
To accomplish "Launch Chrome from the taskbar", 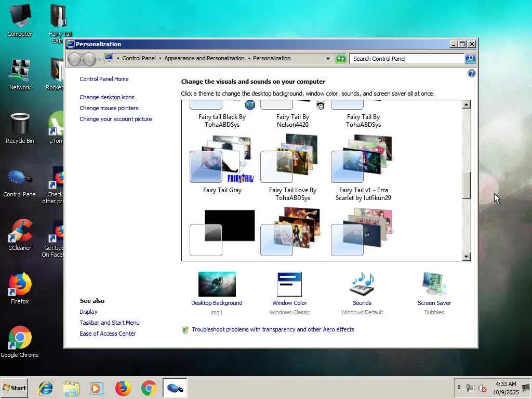I will click(149, 388).
